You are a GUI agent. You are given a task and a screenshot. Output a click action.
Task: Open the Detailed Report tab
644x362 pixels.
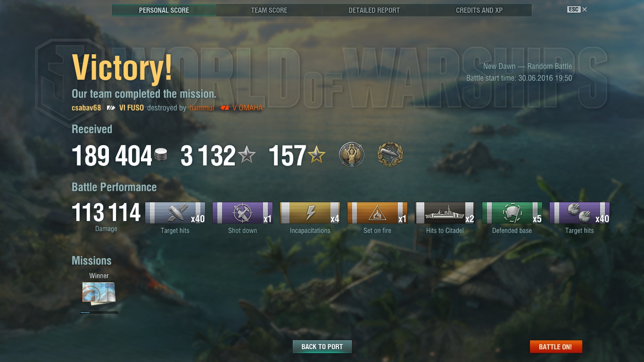374,10
